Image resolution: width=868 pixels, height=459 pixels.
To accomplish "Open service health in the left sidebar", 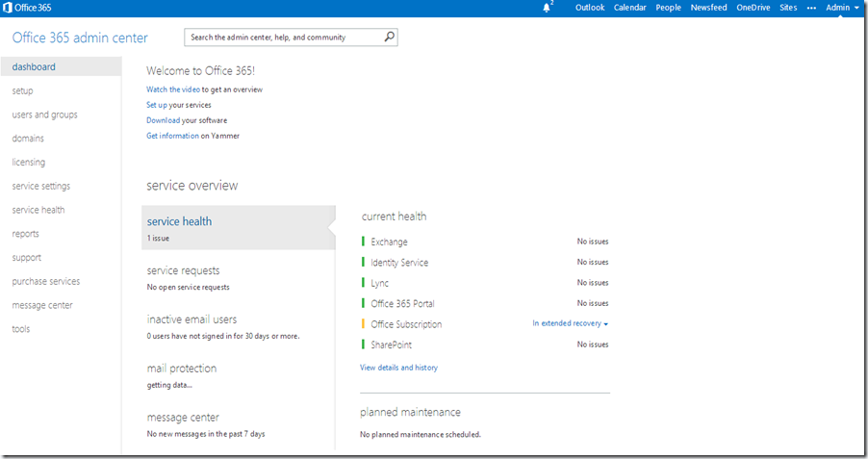I will pos(38,210).
